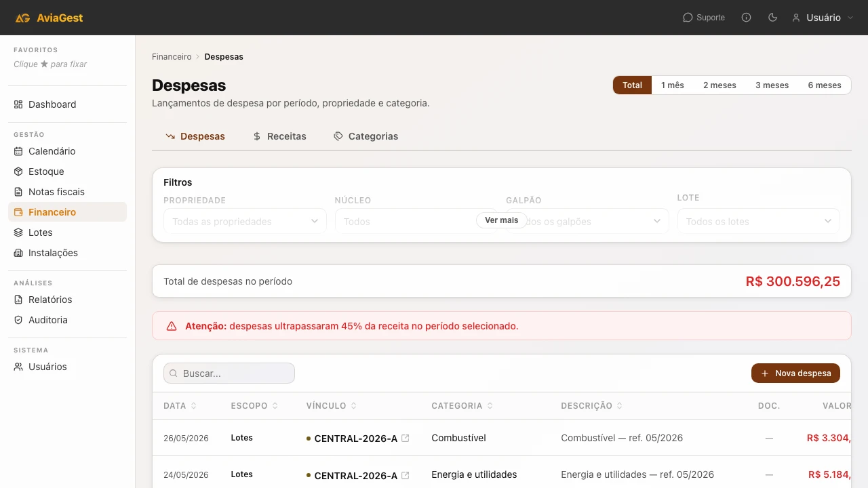The width and height of the screenshot is (868, 488).
Task: Click the Ver mais button
Action: pos(502,220)
